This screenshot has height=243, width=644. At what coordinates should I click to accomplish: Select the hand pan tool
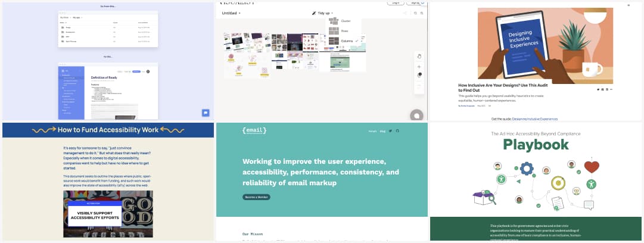(x=419, y=57)
